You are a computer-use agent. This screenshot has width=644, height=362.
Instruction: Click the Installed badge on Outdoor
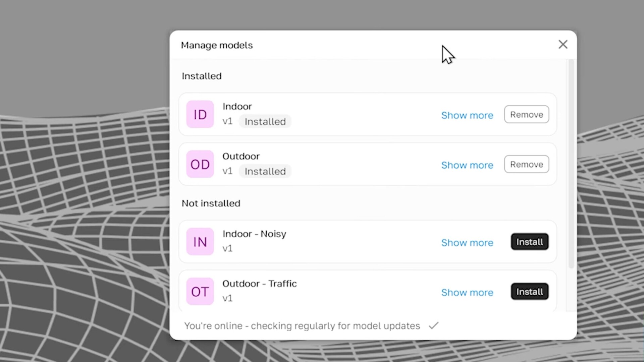pyautogui.click(x=265, y=172)
